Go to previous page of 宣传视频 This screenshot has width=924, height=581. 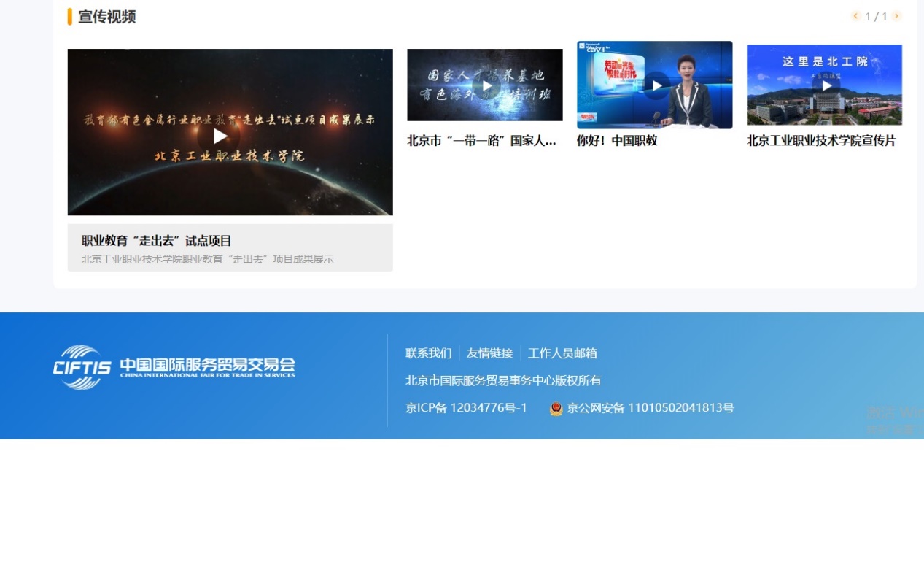(855, 16)
